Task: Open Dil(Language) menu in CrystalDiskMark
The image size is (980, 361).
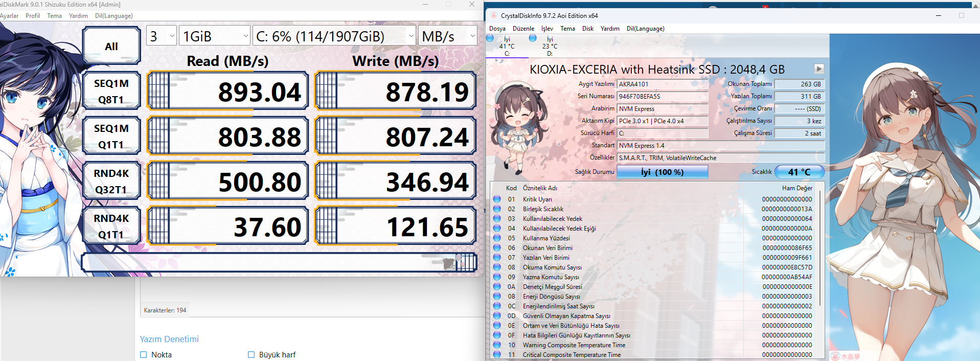Action: coord(114,16)
